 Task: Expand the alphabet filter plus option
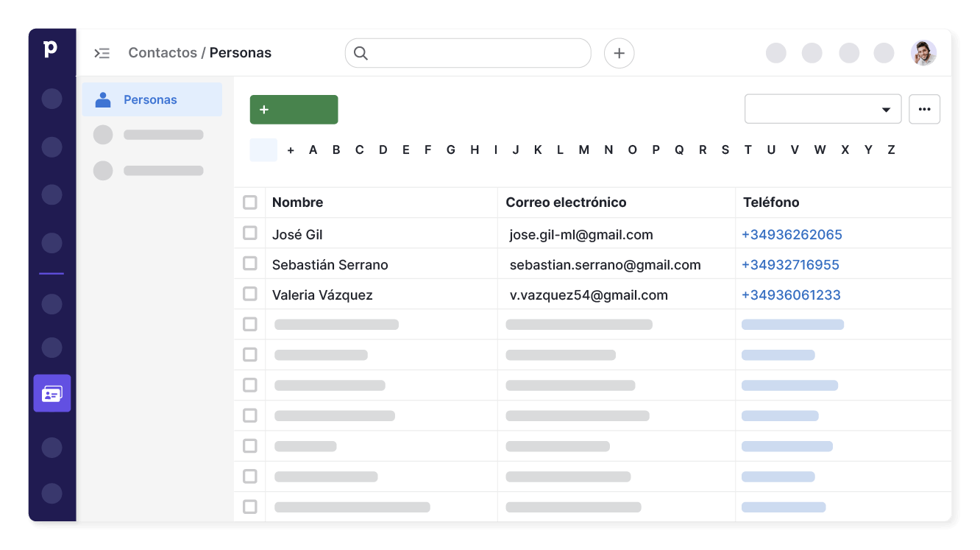(290, 149)
